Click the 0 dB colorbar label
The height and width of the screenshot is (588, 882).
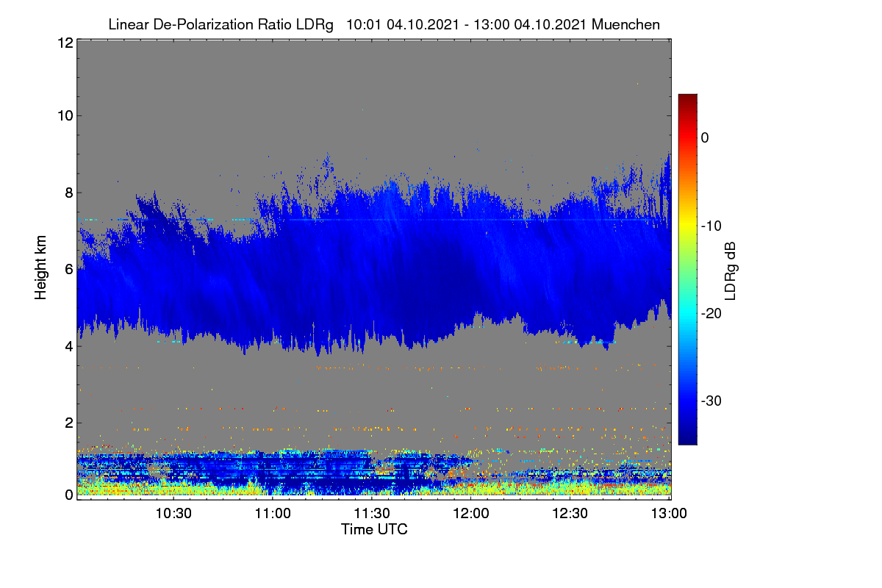pos(706,137)
